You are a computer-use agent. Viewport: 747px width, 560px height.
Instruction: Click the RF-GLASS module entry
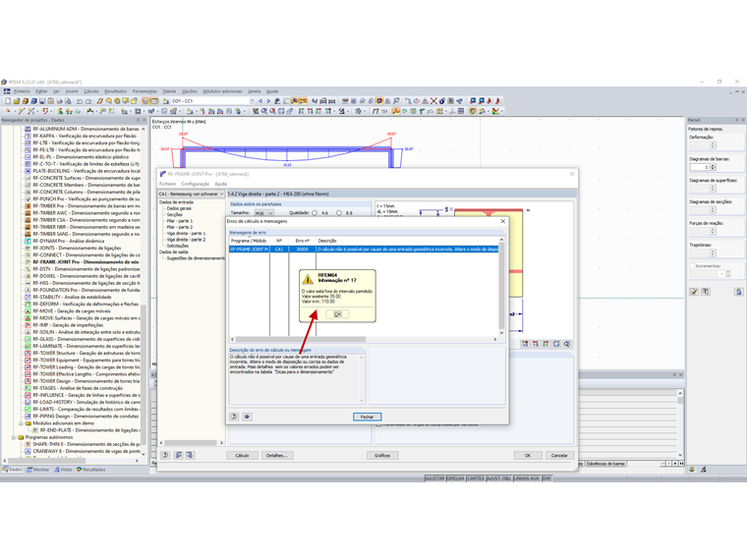pos(86,339)
